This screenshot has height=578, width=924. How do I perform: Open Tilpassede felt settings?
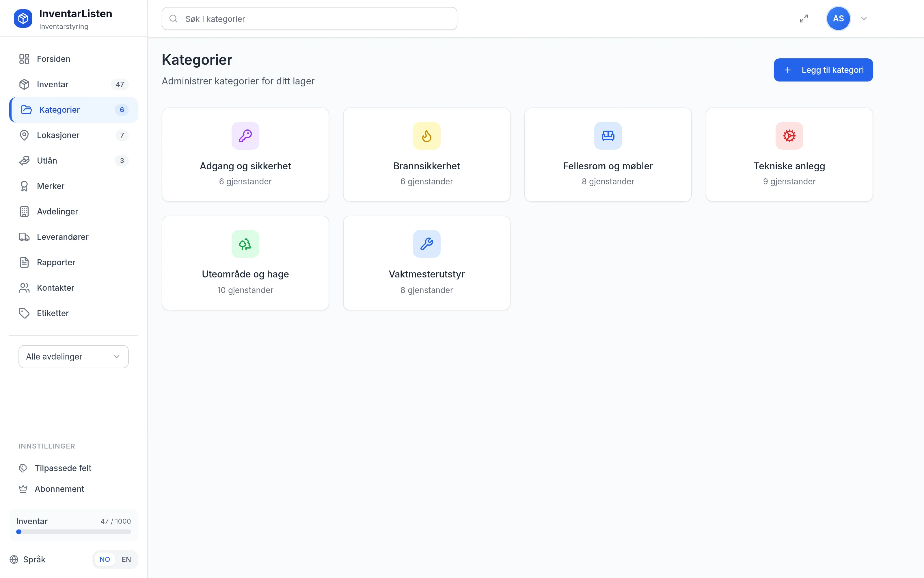pyautogui.click(x=73, y=468)
